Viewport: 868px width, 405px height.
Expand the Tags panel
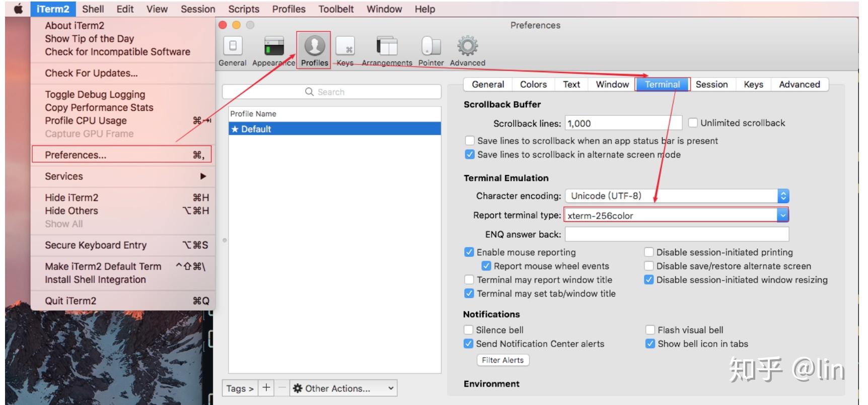[240, 388]
